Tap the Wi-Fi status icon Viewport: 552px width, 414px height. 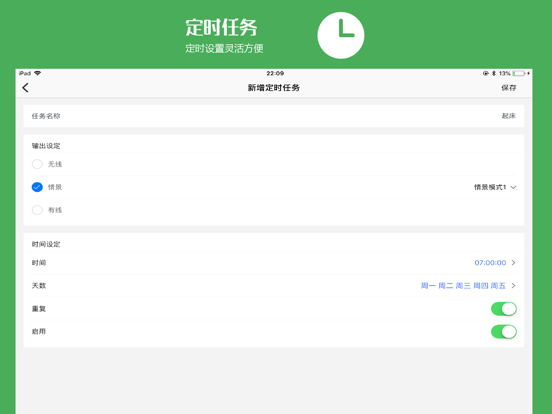37,73
